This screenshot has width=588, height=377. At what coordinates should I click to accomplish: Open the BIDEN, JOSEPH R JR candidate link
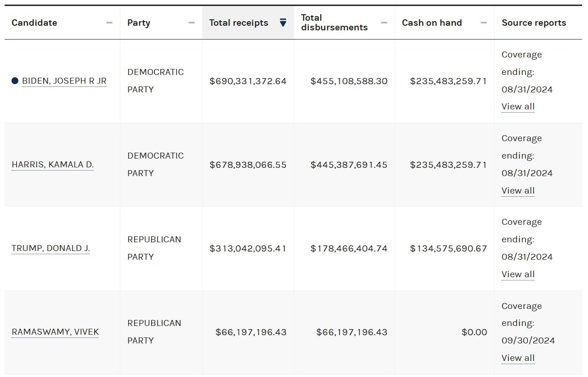(x=64, y=81)
